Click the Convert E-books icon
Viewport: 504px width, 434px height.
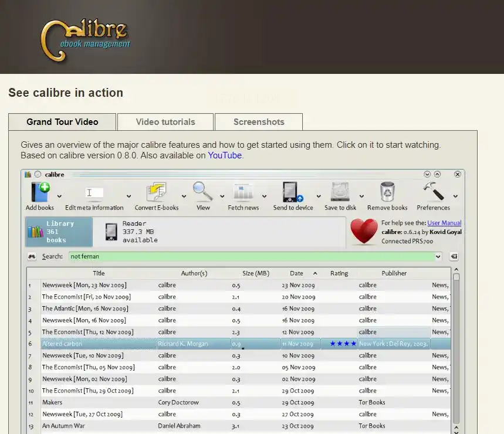click(157, 192)
